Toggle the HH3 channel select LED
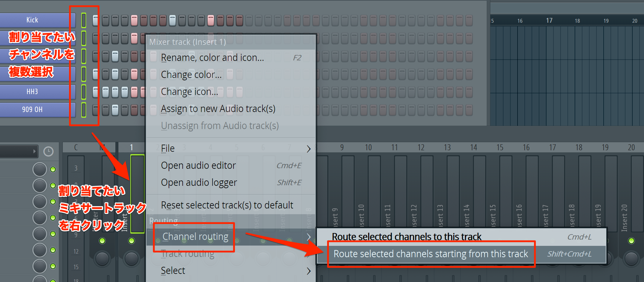Screen dimensions: 644x282 tap(84, 92)
